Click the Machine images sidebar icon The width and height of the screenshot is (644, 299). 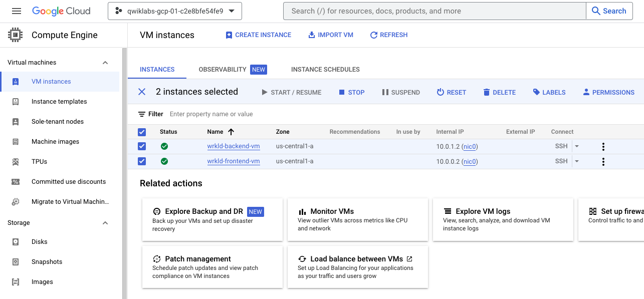click(16, 142)
